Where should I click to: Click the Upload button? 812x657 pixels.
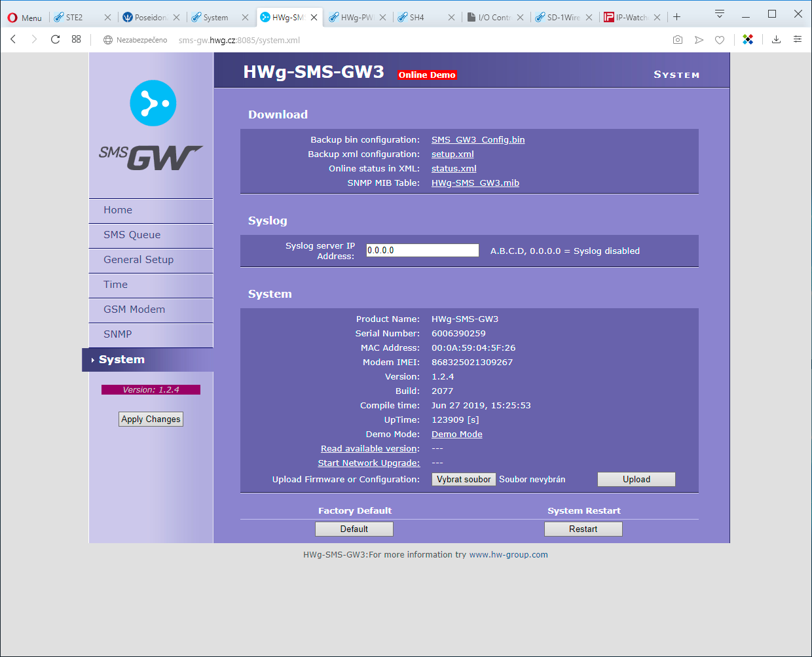coord(637,480)
